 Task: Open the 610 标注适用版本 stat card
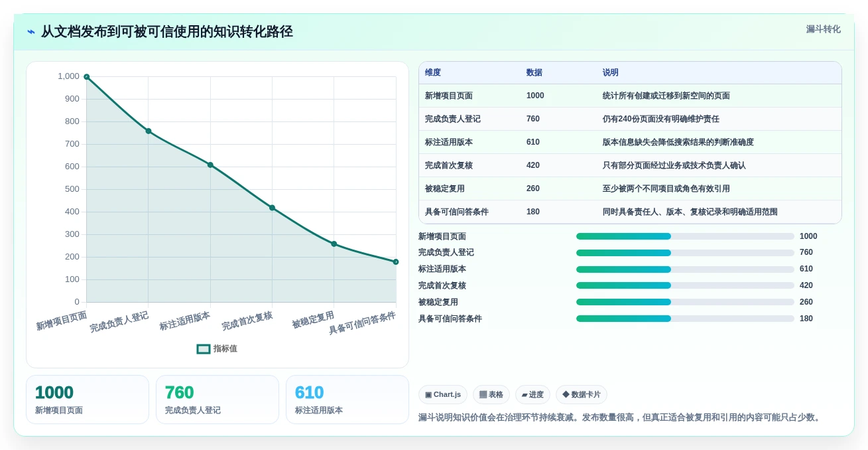coord(347,400)
